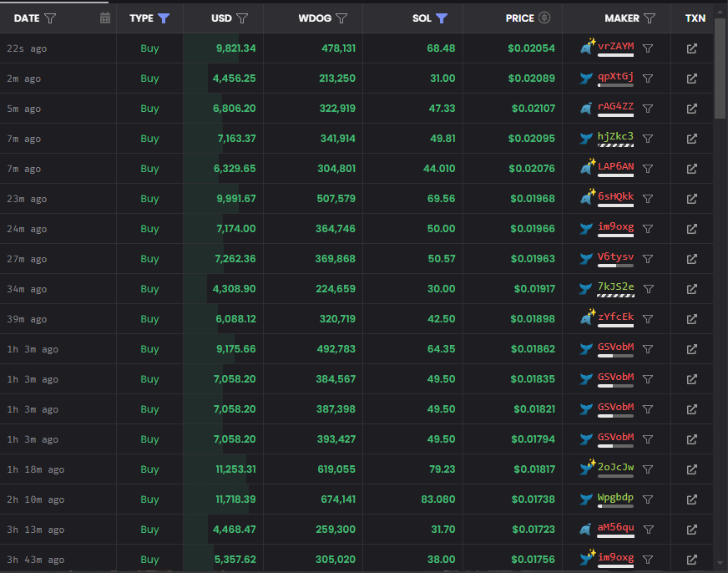
Task: Click the PRICE column header label
Action: click(x=520, y=18)
